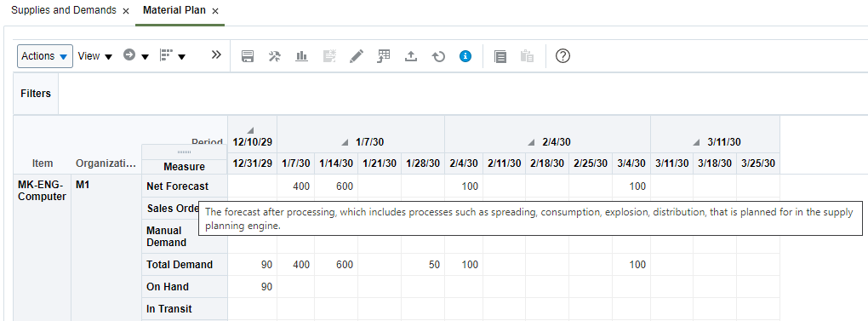Open the tools wrench-and-hammer icon

[275, 56]
